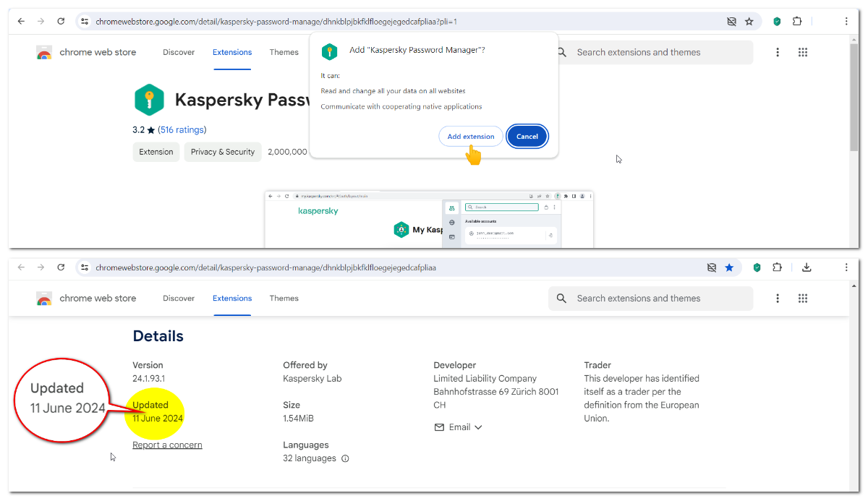Open the browser Downloads toolbar icon
This screenshot has width=868, height=501.
click(807, 267)
